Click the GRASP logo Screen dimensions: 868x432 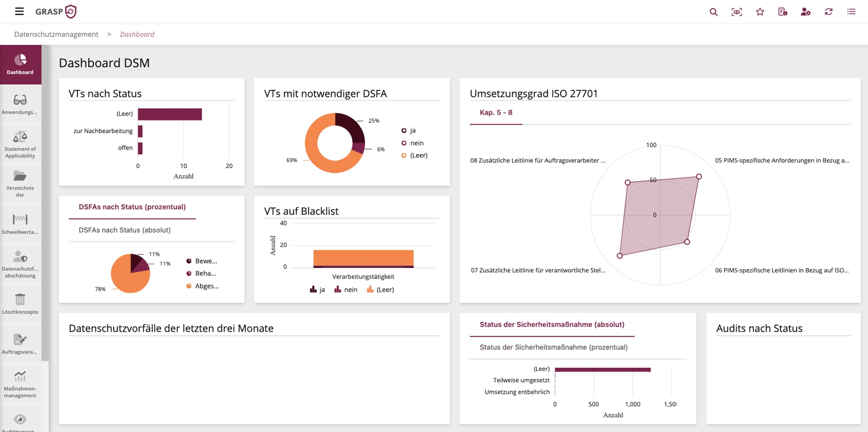click(56, 11)
